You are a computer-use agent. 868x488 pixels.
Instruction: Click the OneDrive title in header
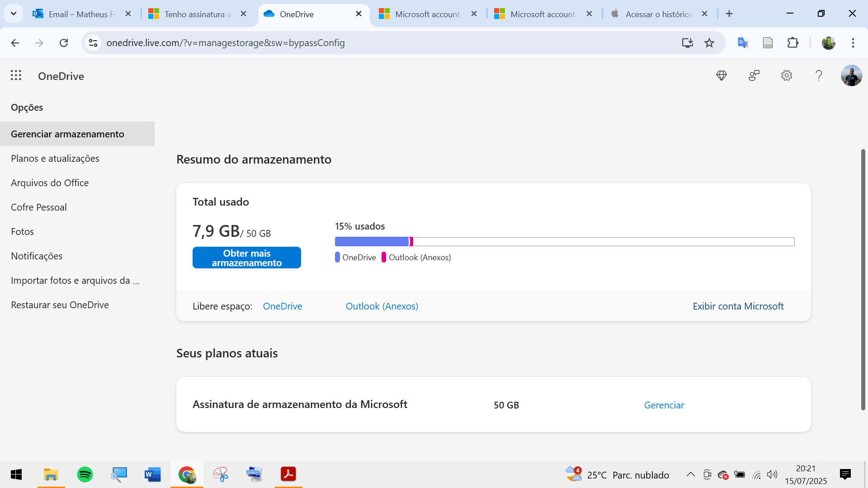61,76
